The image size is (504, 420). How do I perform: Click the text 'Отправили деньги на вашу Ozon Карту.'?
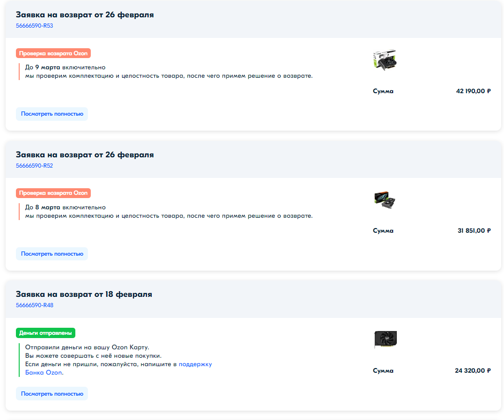click(87, 347)
